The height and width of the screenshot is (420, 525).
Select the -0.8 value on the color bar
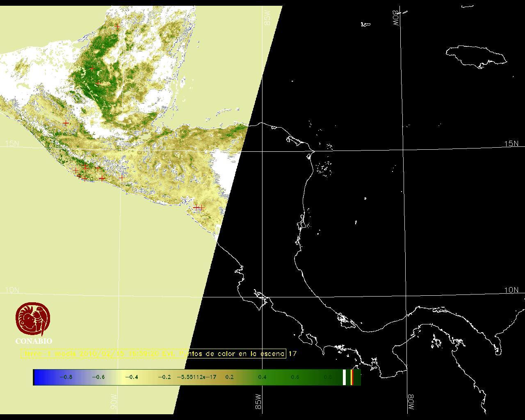(x=66, y=377)
